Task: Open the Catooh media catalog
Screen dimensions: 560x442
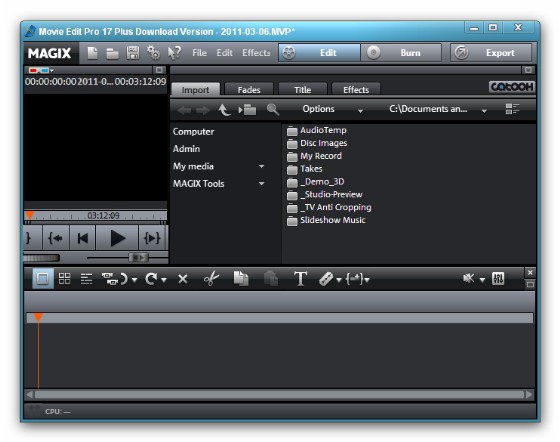Action: [x=511, y=87]
